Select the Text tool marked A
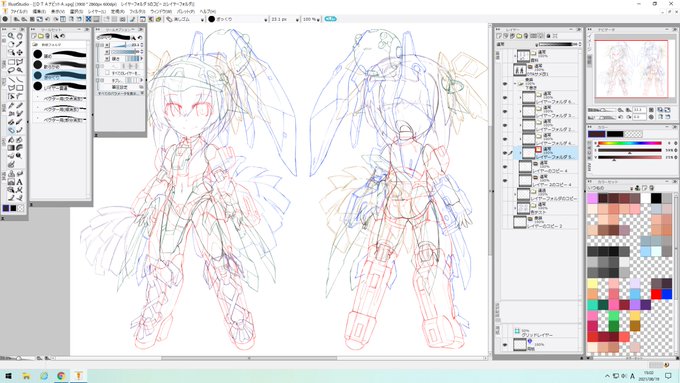The width and height of the screenshot is (680, 383). tap(20, 182)
